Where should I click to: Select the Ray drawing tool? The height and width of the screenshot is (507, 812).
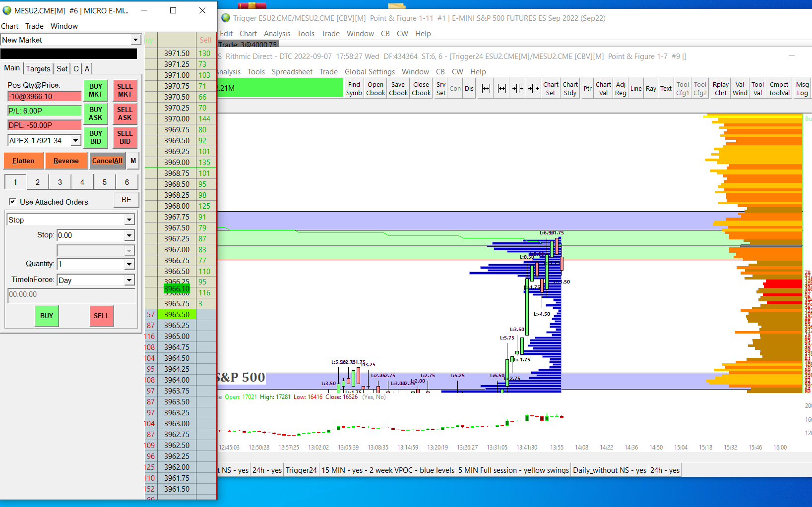(x=651, y=88)
